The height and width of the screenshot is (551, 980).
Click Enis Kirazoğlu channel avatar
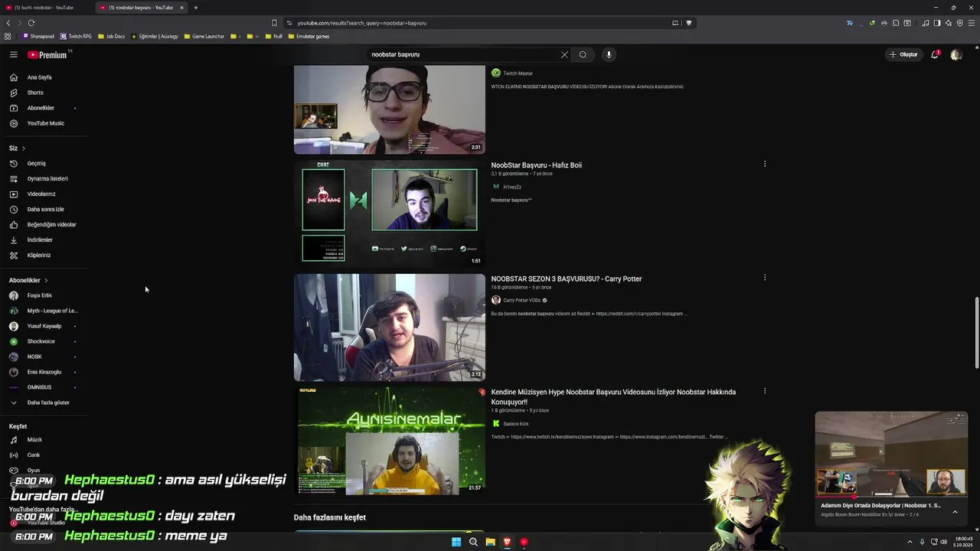(13, 372)
